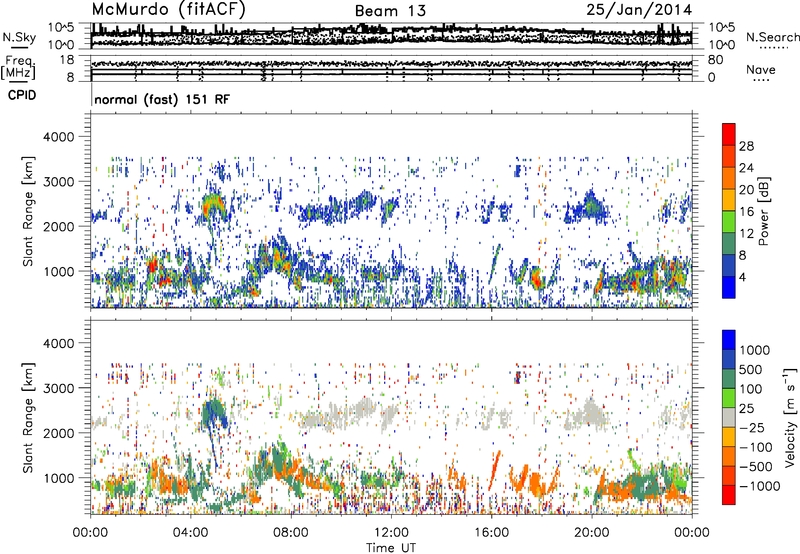Click the "04:00" time tick label
The height and width of the screenshot is (554, 800).
[190, 533]
